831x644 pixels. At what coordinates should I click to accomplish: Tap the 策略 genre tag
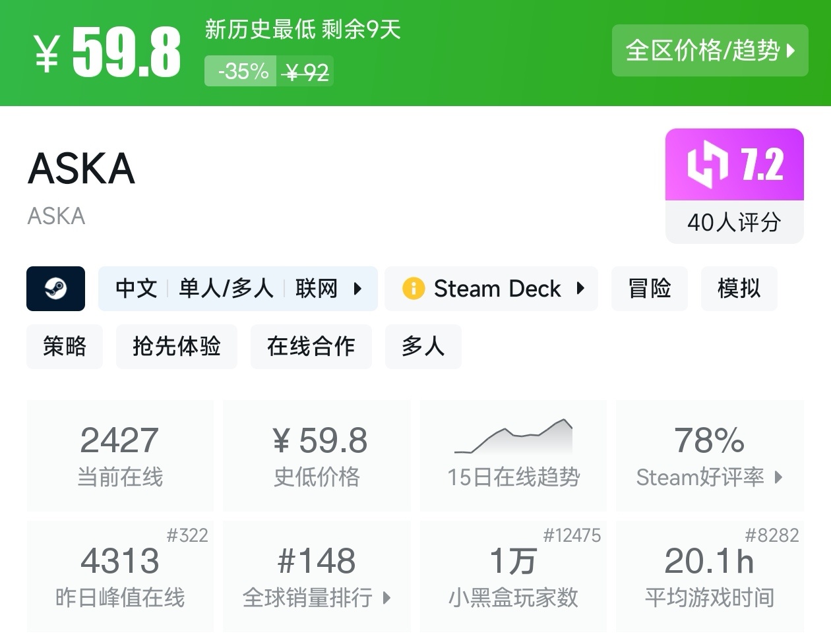click(x=65, y=346)
